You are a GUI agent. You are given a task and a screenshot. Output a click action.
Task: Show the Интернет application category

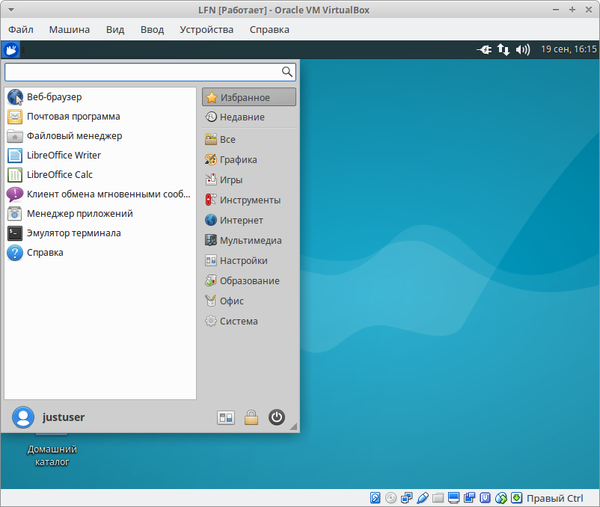241,220
